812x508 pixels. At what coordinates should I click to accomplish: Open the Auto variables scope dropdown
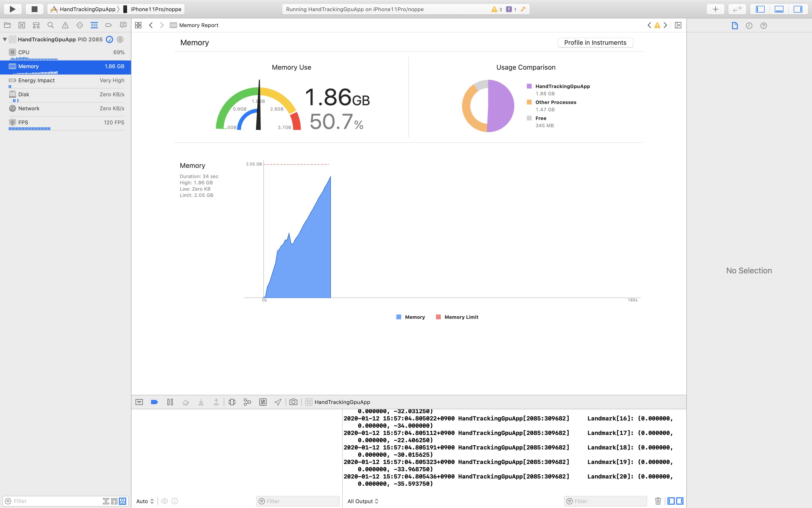tap(145, 501)
